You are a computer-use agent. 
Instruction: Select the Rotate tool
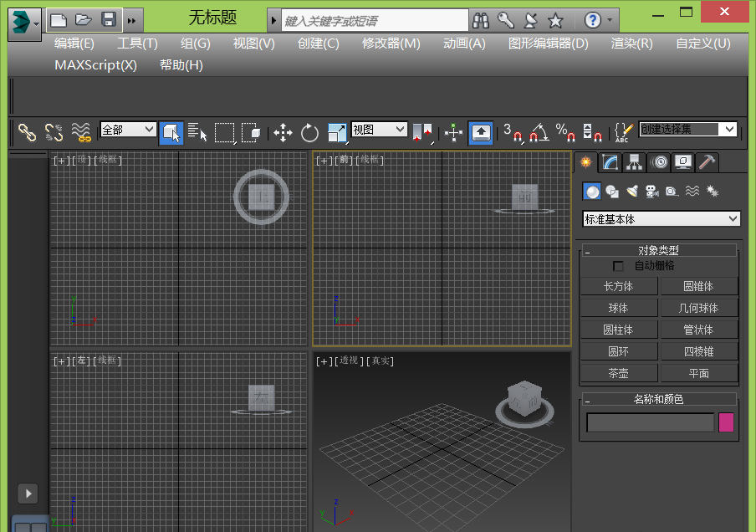[x=309, y=133]
